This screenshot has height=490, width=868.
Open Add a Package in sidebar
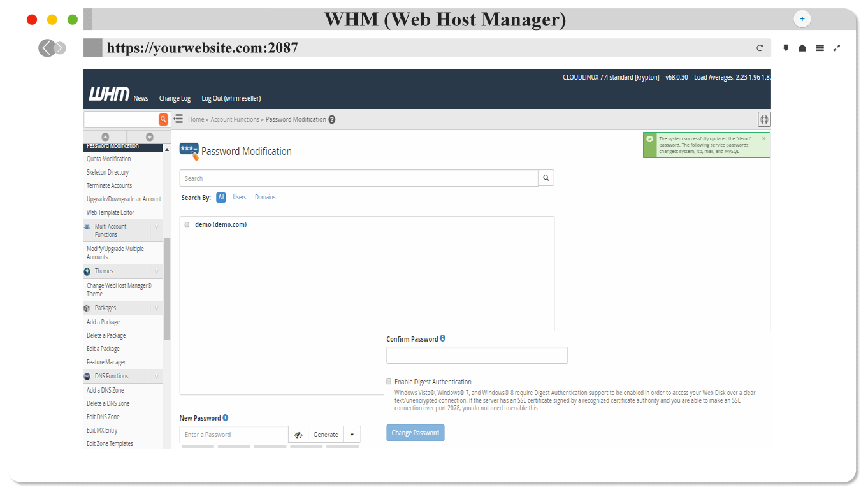pyautogui.click(x=103, y=322)
